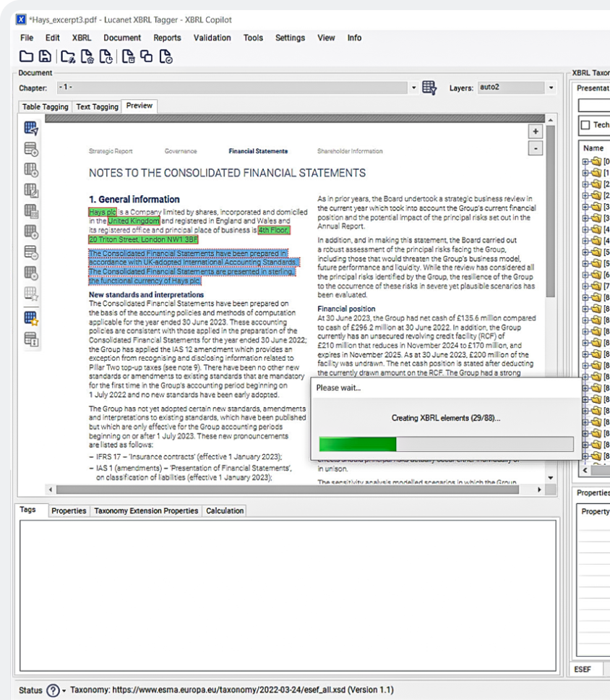Open the Layers dropdown showing auto2

(551, 87)
